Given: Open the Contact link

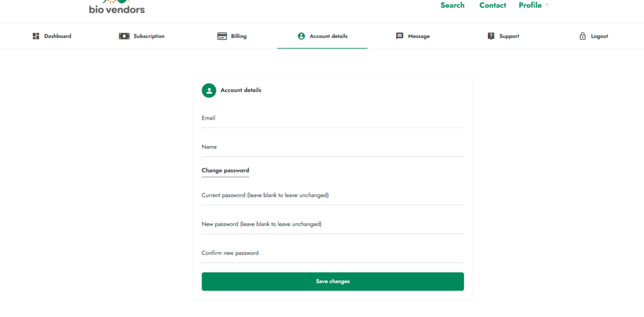Looking at the screenshot, I should click(x=493, y=5).
